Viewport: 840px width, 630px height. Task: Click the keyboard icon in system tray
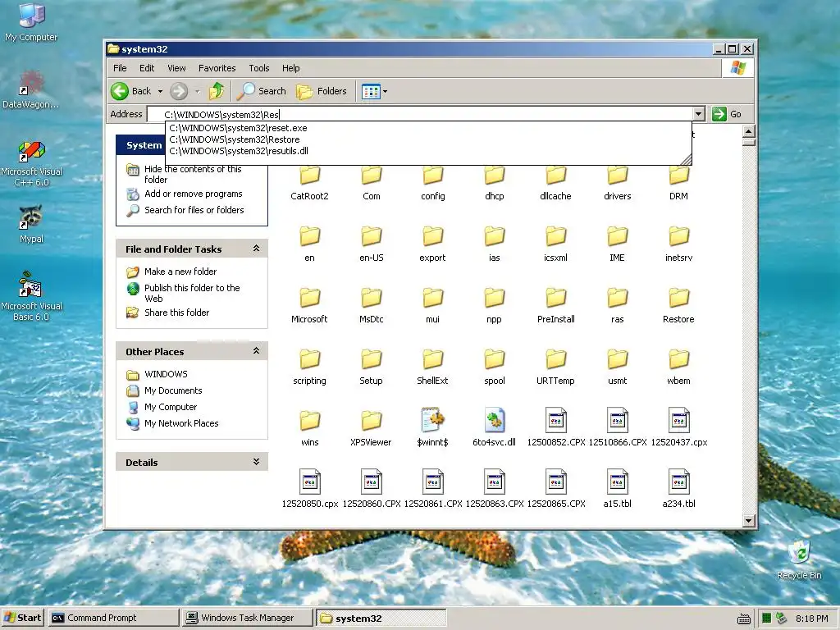[x=743, y=619]
